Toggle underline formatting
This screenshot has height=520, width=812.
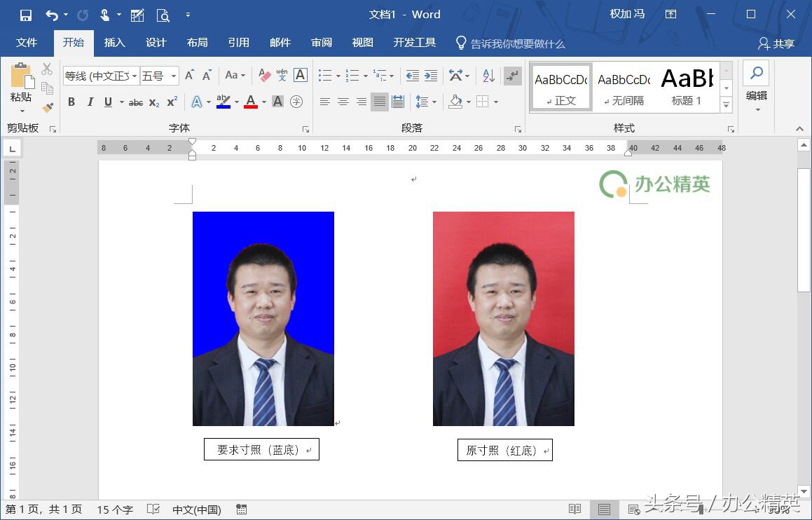(109, 102)
